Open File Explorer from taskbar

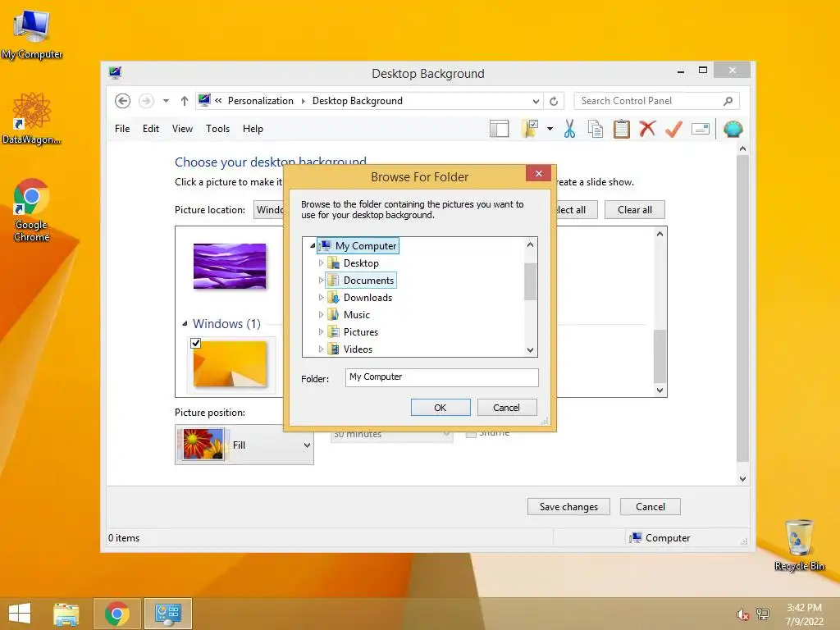(66, 614)
